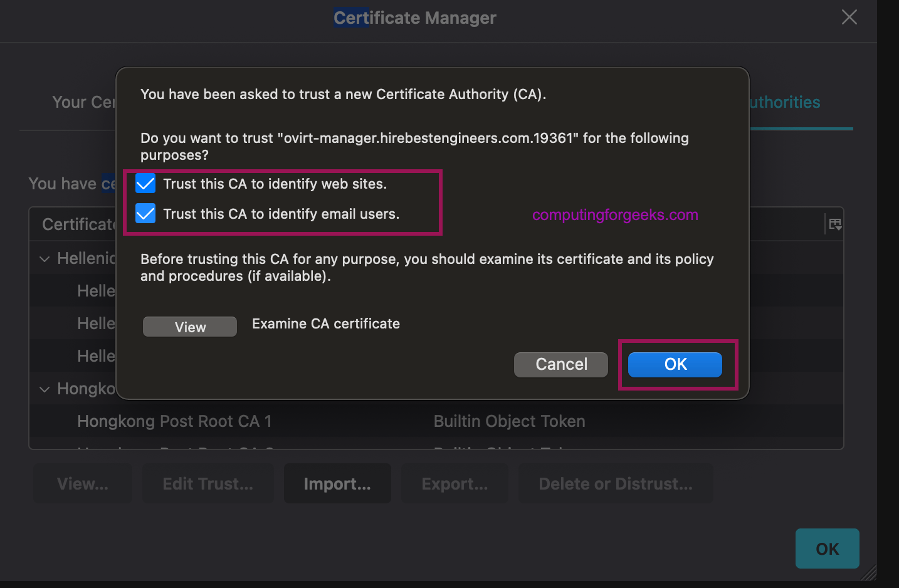
Task: Open the Your Certificates tab
Action: 85,102
